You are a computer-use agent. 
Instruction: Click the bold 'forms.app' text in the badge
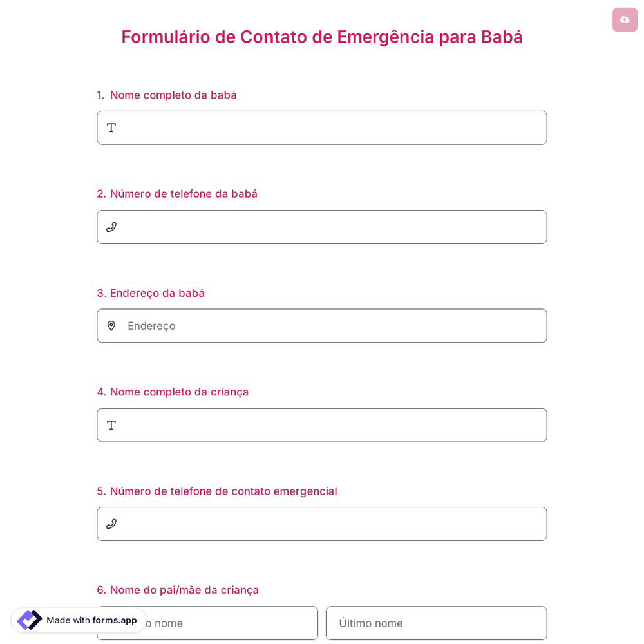click(x=115, y=621)
